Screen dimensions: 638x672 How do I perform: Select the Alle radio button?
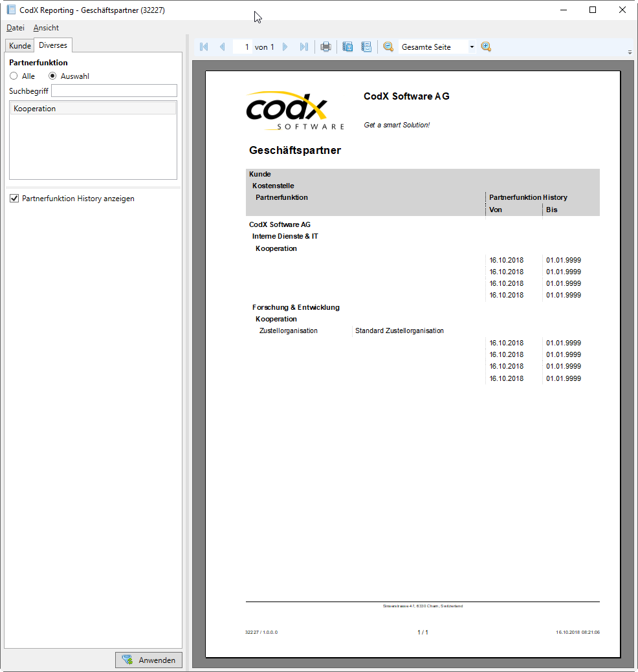[14, 76]
